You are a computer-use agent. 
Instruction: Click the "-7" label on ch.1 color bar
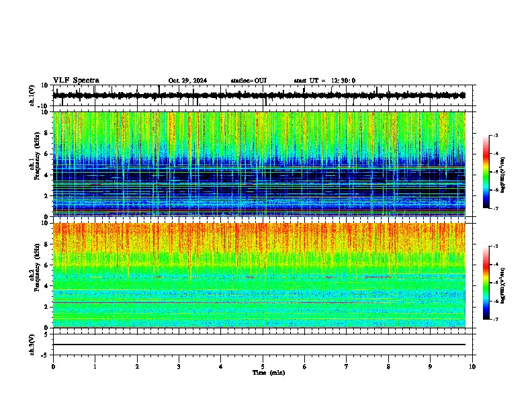click(495, 208)
